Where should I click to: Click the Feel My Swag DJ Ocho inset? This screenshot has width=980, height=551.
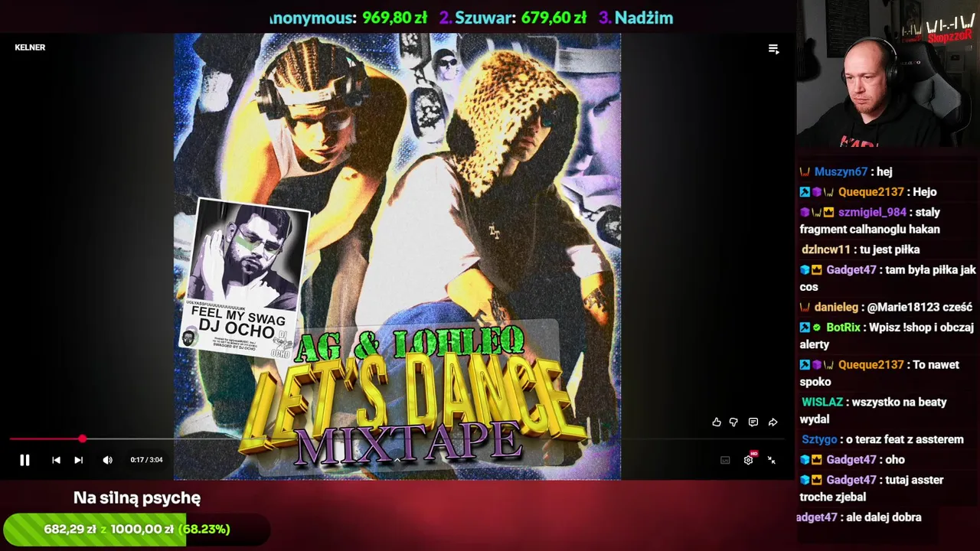[x=245, y=279]
